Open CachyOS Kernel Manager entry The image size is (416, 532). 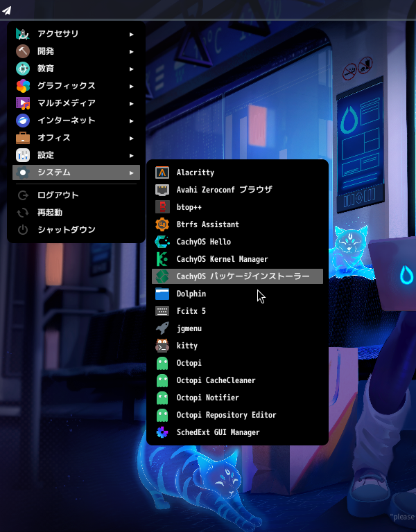(x=237, y=259)
